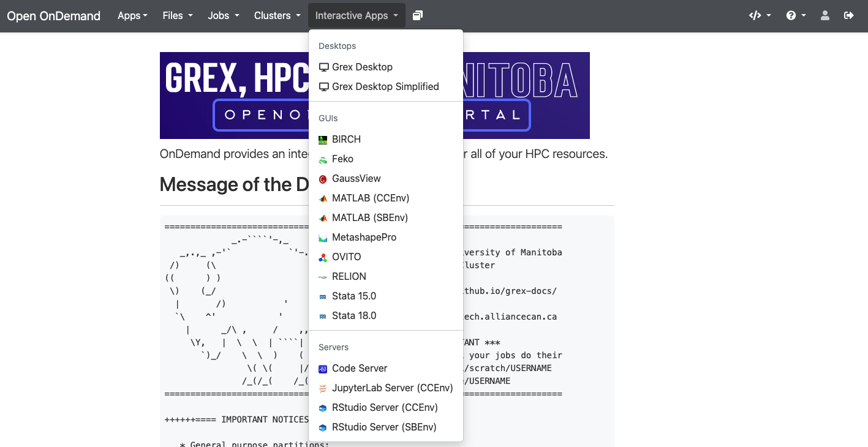
Task: Collapse the Interactive Apps dropdown
Action: 357,15
